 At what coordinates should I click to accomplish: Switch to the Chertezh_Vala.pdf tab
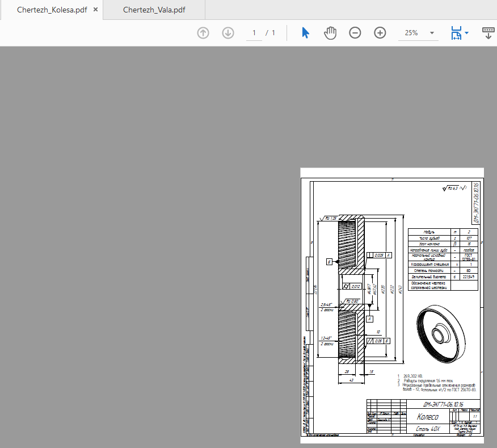154,10
